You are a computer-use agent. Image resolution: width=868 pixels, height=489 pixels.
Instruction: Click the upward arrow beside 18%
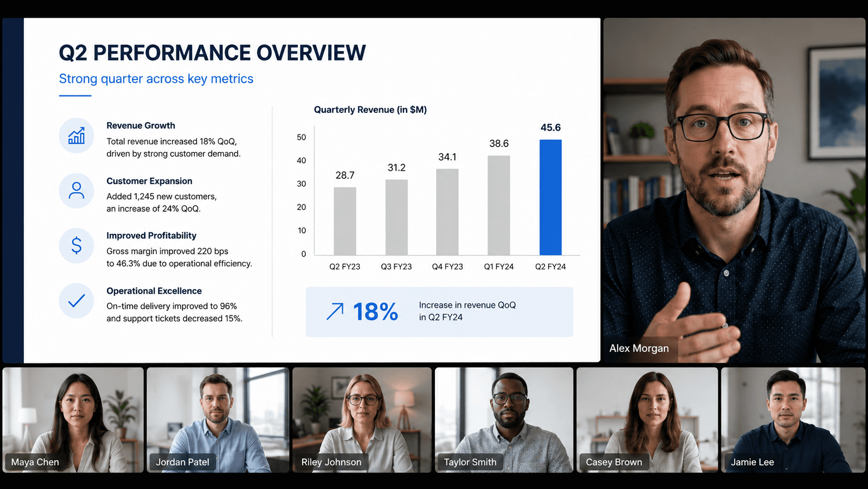coord(335,311)
